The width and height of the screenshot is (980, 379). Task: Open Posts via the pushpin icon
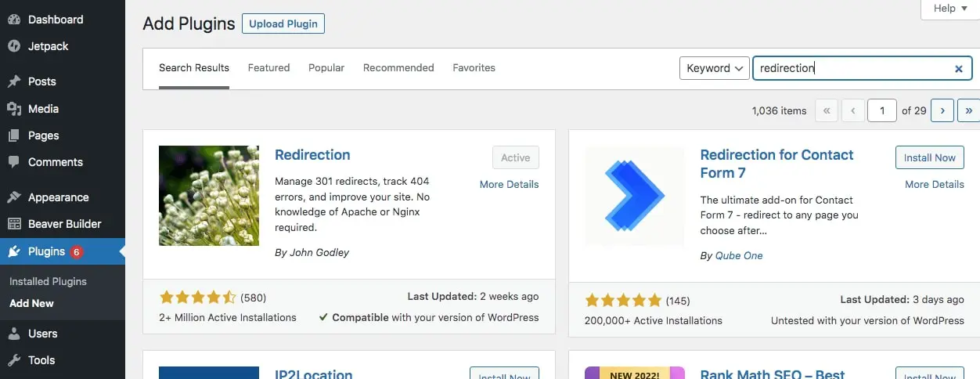(x=14, y=81)
